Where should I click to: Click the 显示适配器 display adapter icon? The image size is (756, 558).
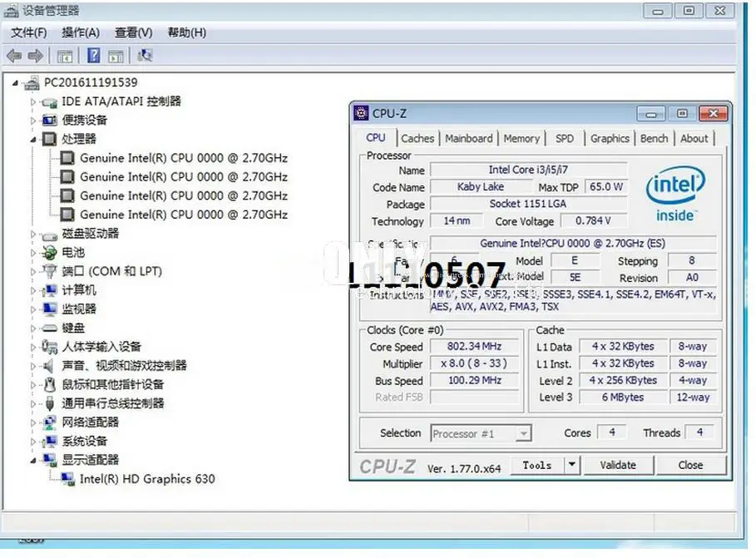coord(50,460)
